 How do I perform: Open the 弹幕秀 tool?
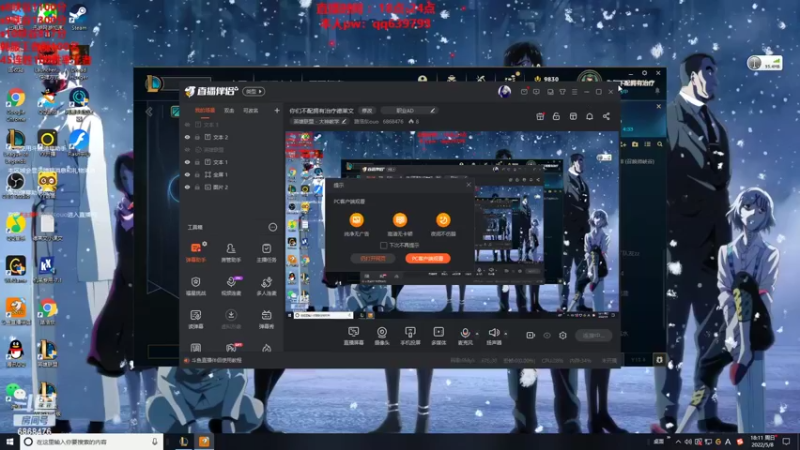[266, 319]
